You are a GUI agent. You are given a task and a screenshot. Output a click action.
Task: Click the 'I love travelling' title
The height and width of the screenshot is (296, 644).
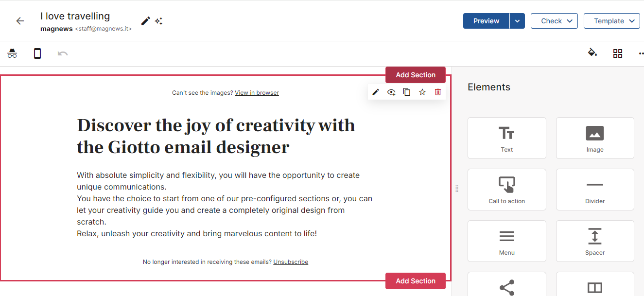click(x=75, y=16)
